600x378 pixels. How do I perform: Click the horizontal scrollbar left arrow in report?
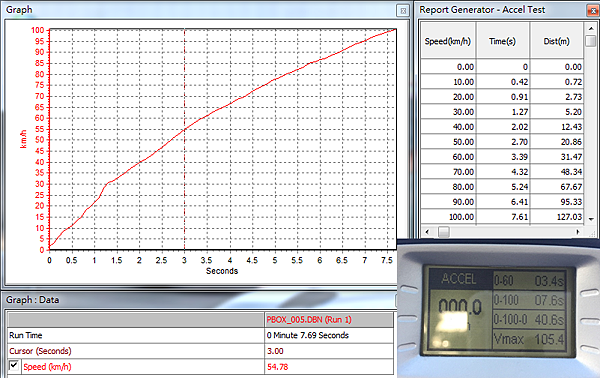click(427, 232)
